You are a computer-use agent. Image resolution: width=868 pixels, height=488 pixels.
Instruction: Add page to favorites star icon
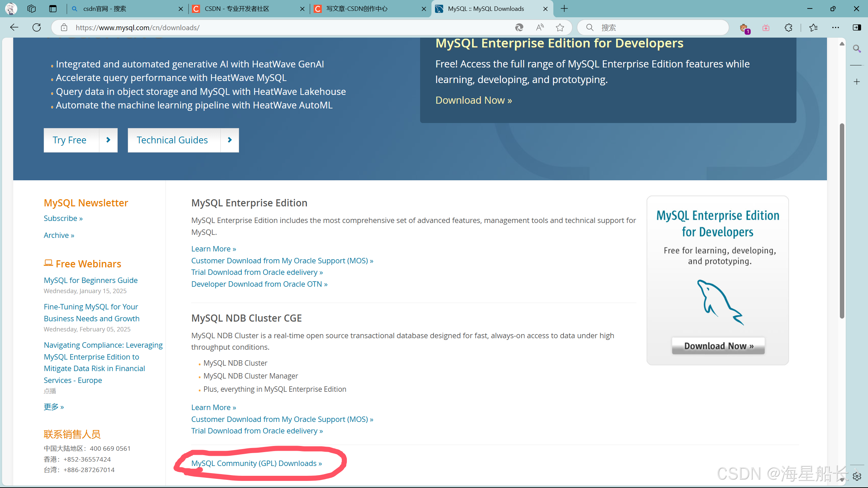tap(560, 27)
